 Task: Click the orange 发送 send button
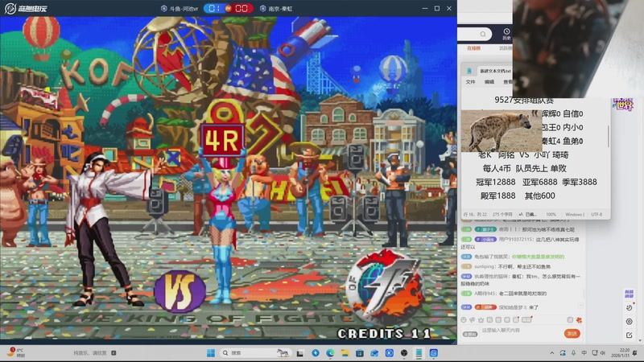pyautogui.click(x=572, y=334)
